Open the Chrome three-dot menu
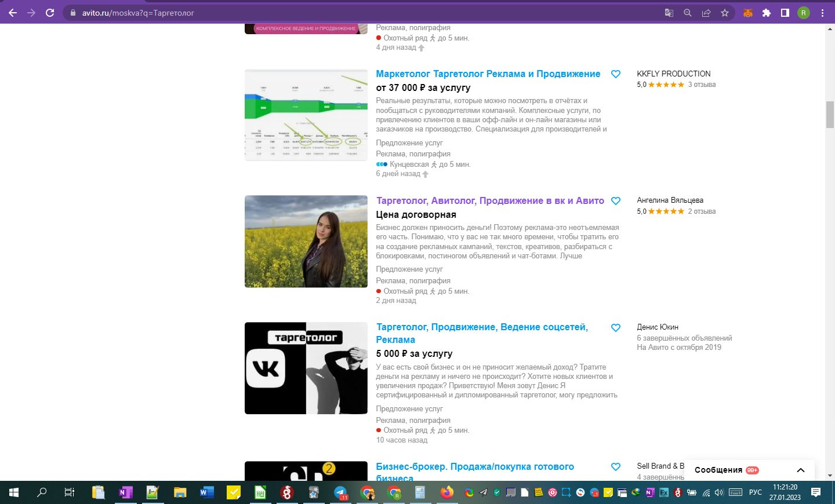835x504 pixels. click(x=822, y=13)
